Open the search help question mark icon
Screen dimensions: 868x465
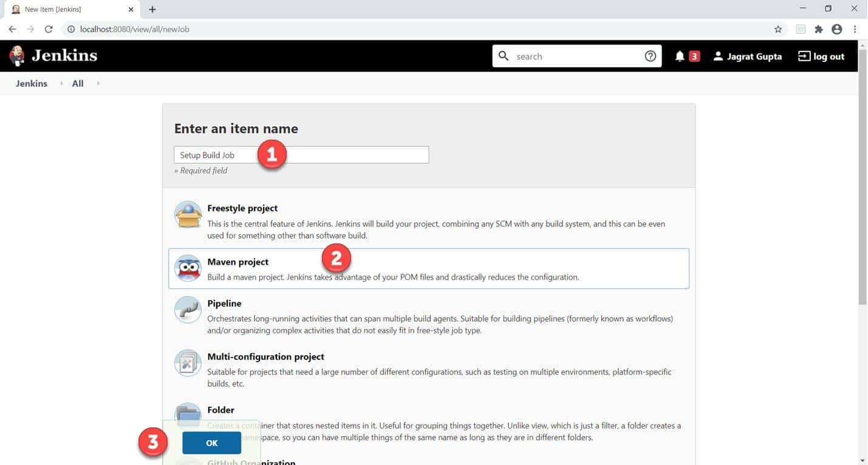pyautogui.click(x=650, y=56)
